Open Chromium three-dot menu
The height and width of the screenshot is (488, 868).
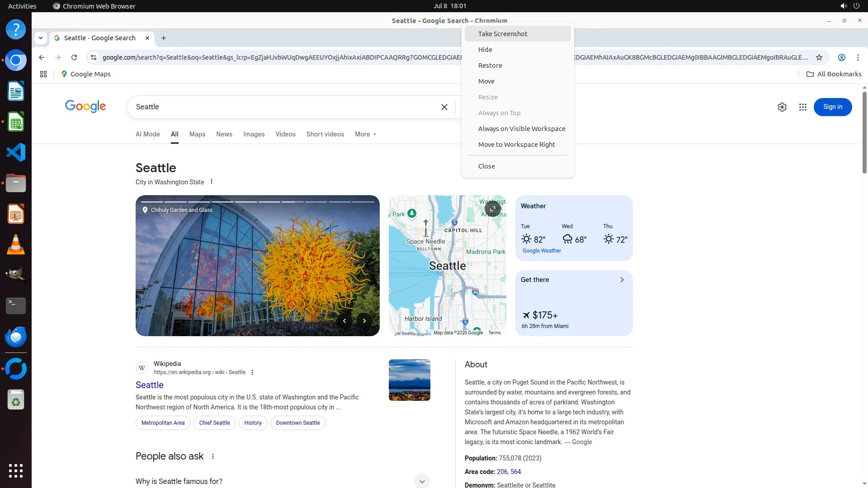(x=858, y=57)
